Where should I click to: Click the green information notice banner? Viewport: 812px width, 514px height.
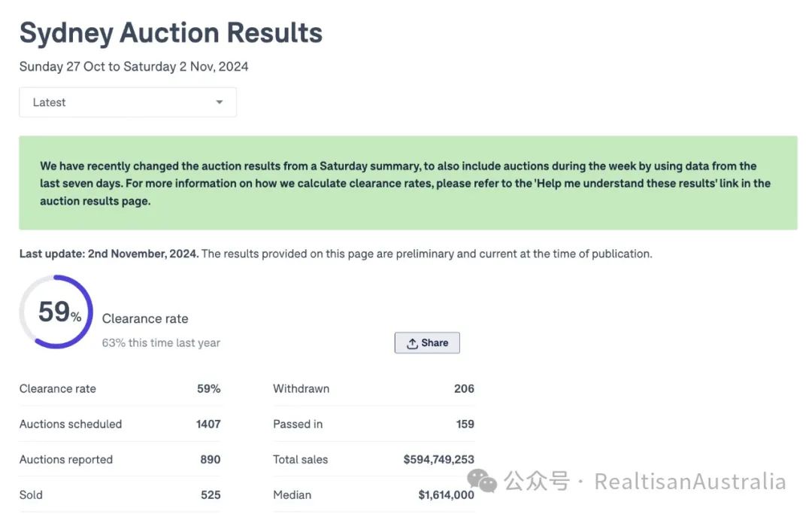408,183
